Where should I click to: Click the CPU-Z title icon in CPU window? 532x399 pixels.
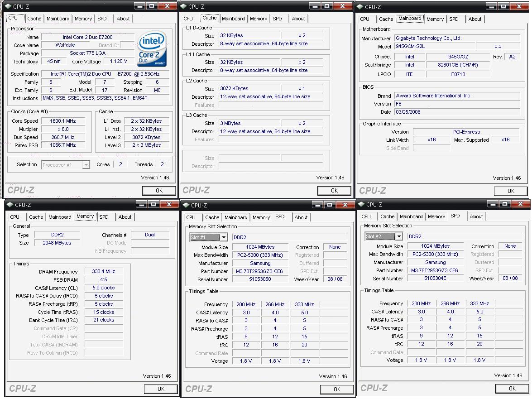tap(8, 6)
